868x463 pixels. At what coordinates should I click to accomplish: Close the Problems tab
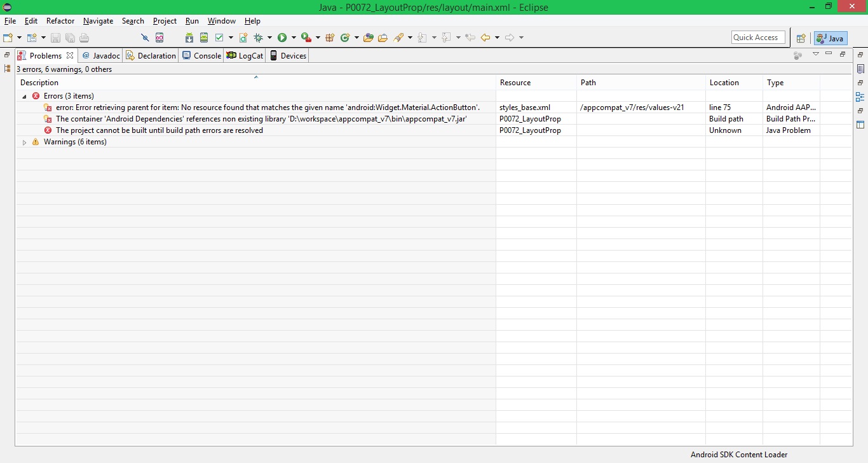click(x=70, y=55)
